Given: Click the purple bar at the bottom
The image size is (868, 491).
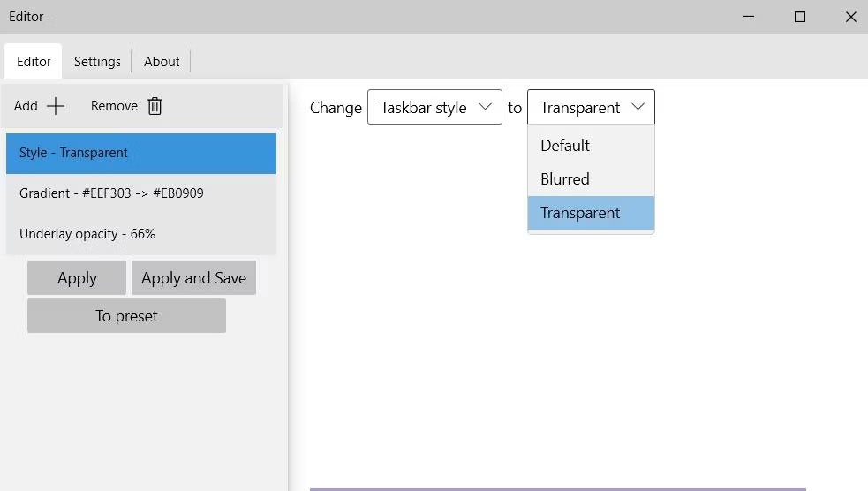Looking at the screenshot, I should point(557,488).
